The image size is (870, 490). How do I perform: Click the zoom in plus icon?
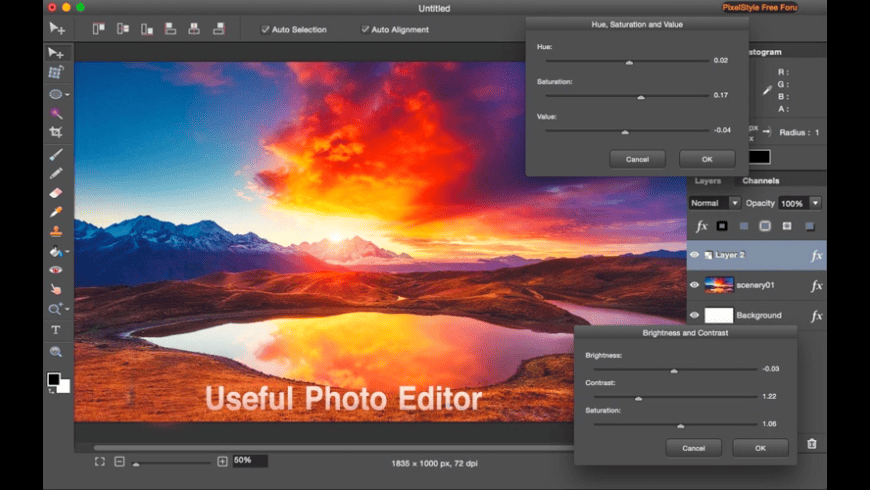click(222, 462)
